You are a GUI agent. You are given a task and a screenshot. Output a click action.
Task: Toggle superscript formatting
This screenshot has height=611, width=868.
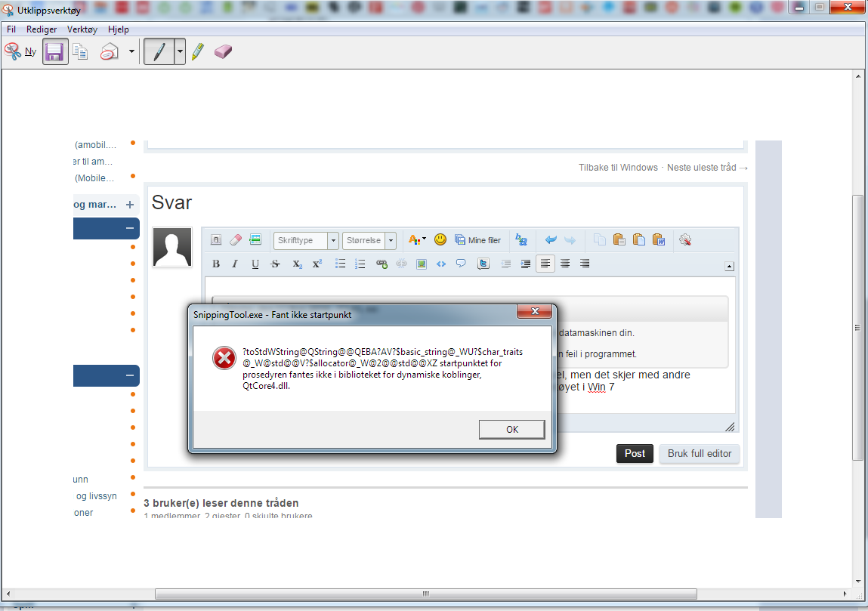click(x=317, y=264)
